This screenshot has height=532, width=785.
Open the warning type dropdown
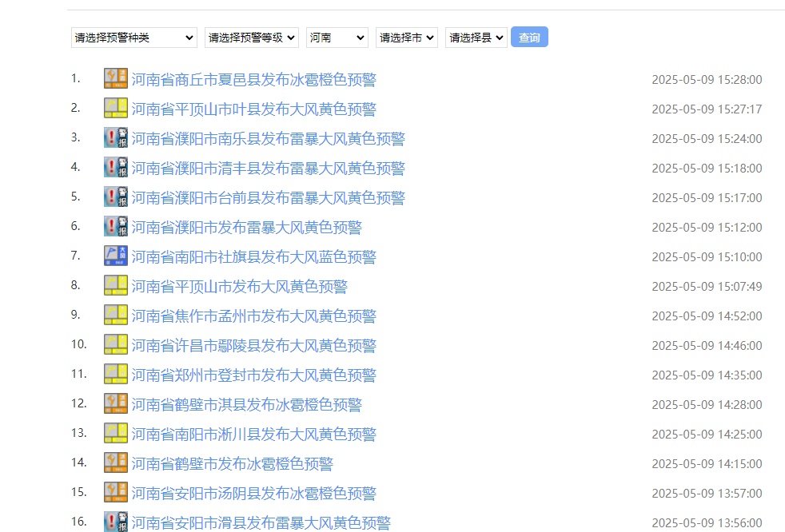tap(134, 38)
